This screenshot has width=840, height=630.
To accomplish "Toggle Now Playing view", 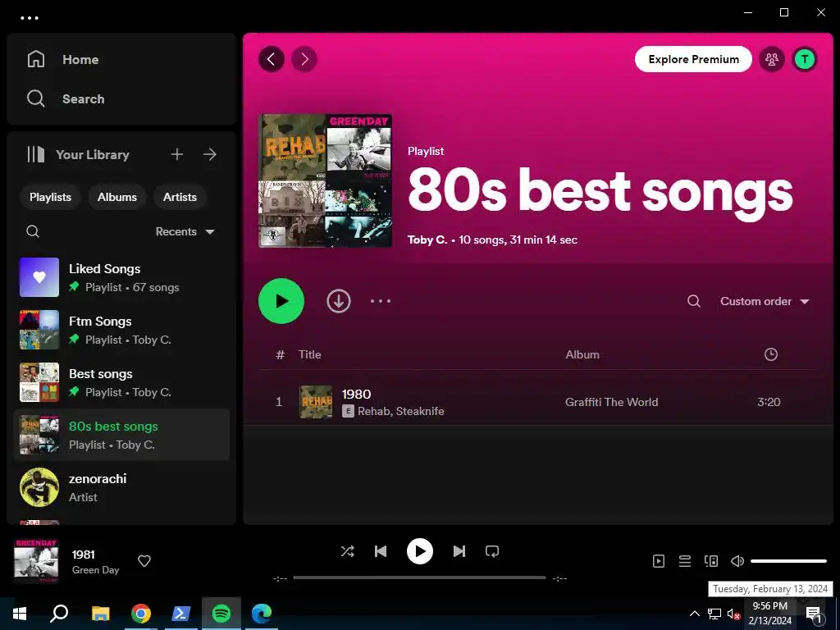I will point(659,561).
